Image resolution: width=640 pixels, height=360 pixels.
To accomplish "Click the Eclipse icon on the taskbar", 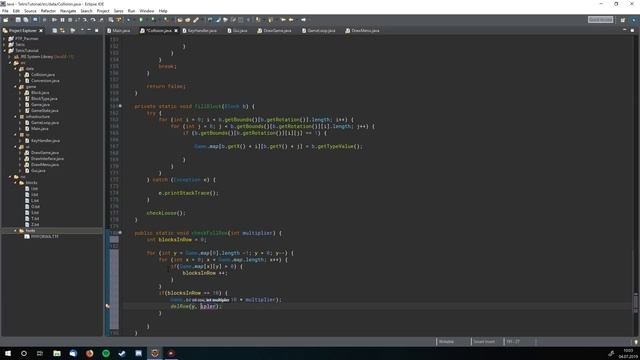I will 155,353.
